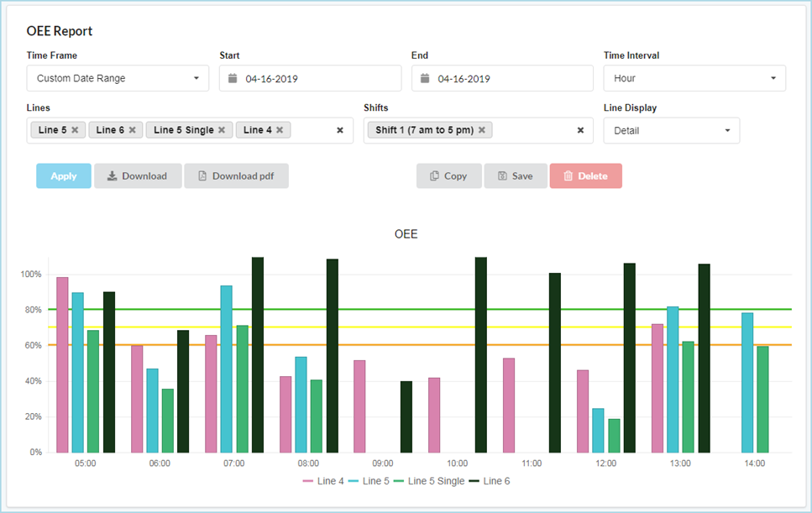Download the report as PDF

click(x=236, y=176)
